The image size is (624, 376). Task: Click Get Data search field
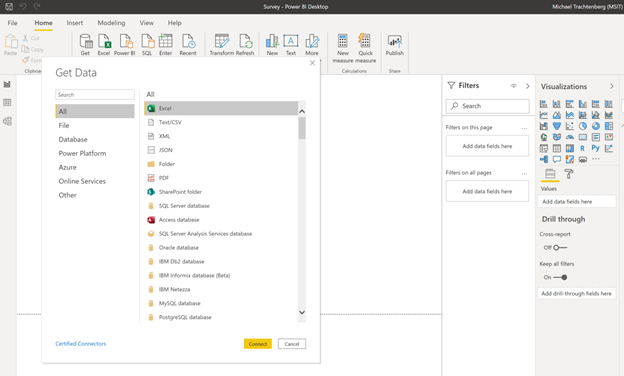pos(95,95)
